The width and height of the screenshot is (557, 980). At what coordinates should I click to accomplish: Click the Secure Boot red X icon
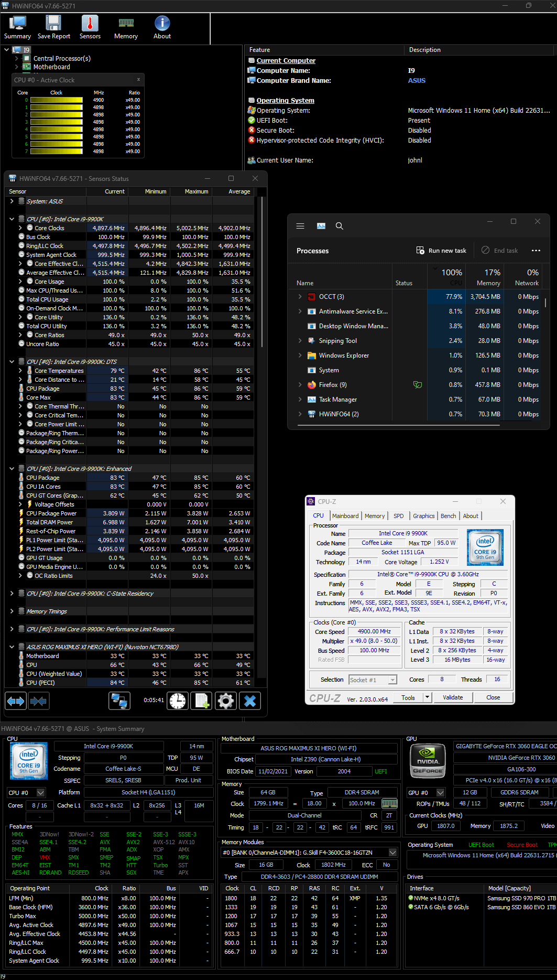tap(252, 130)
